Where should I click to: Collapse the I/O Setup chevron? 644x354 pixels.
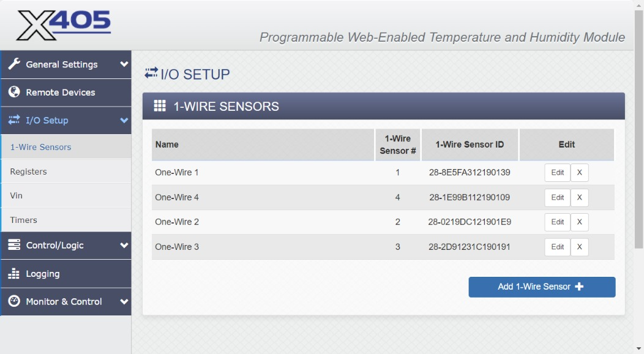[124, 121]
